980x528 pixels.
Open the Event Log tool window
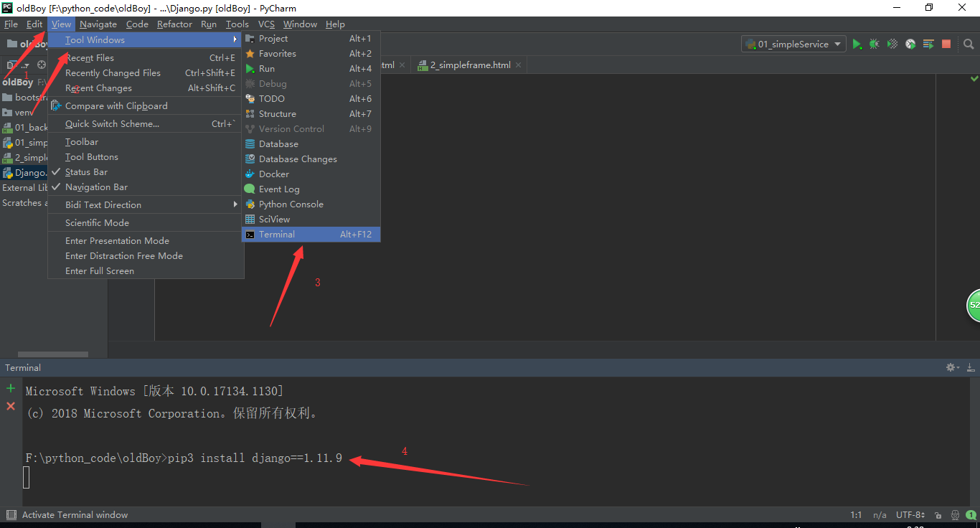point(311,189)
